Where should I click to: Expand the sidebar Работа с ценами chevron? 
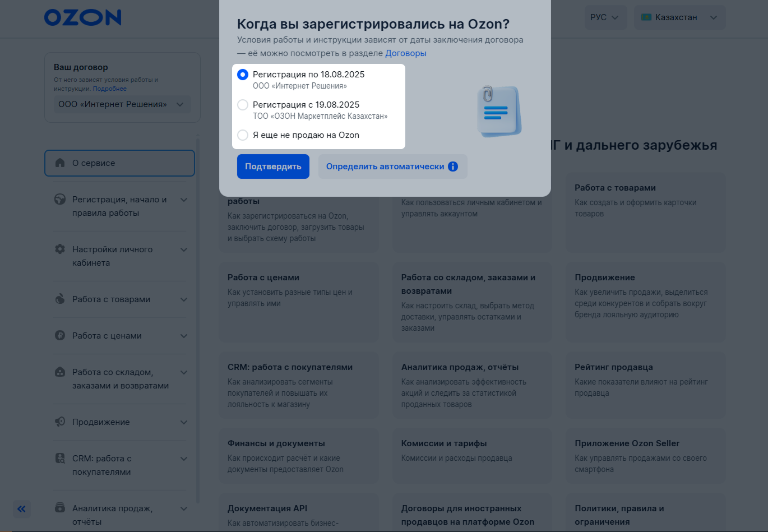click(x=184, y=336)
